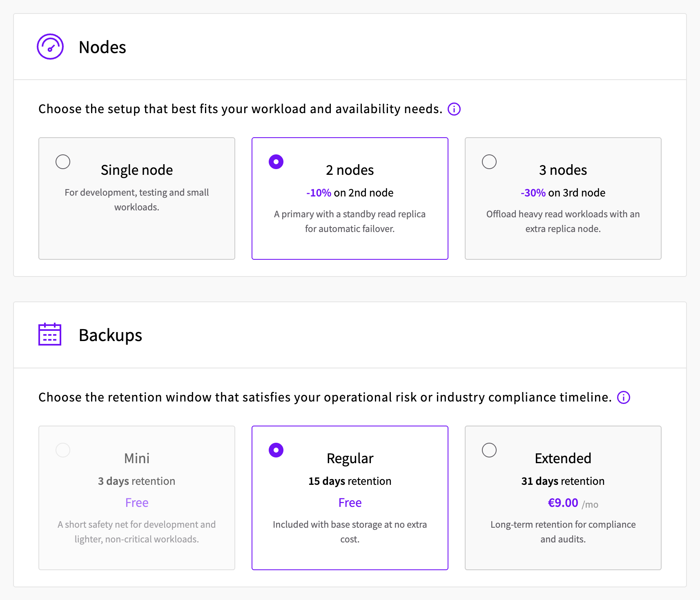
Task: Click the '€9.00 /mo' price
Action: click(573, 503)
